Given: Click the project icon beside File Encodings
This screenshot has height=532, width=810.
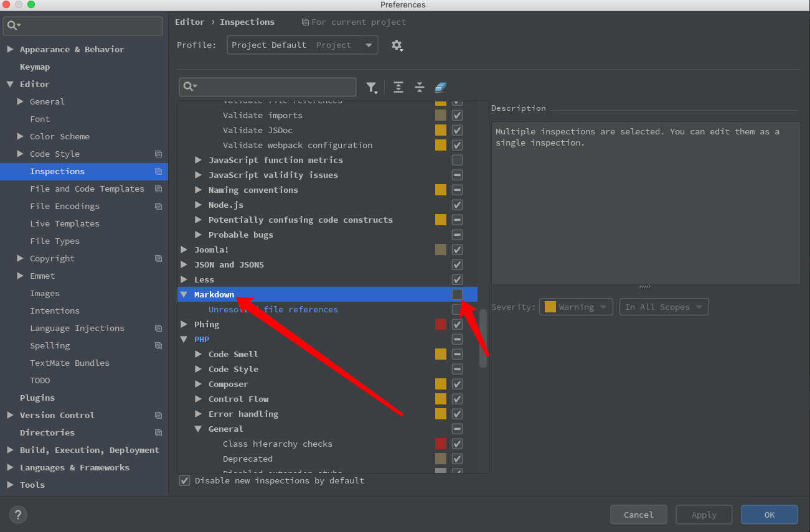Looking at the screenshot, I should [x=158, y=207].
